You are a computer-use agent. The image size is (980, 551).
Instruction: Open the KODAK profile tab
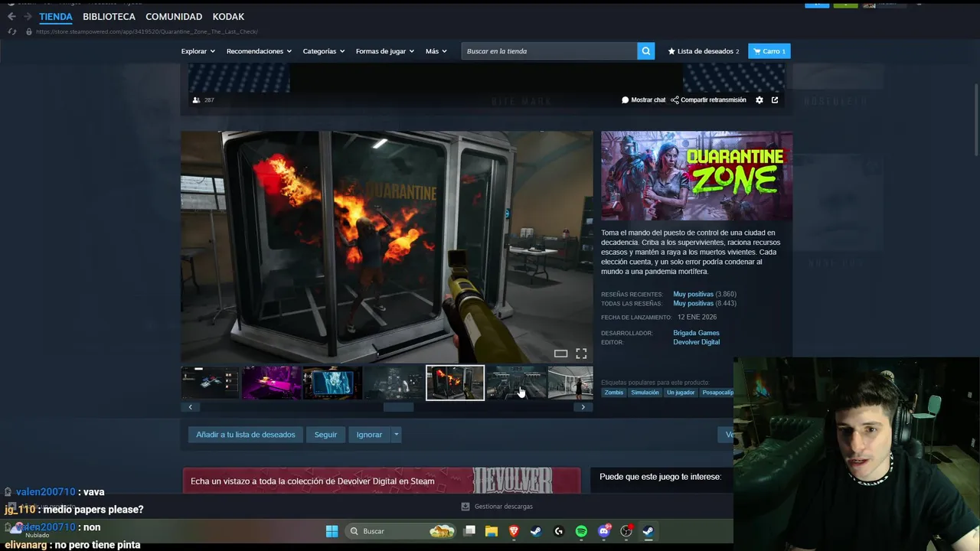pos(228,16)
